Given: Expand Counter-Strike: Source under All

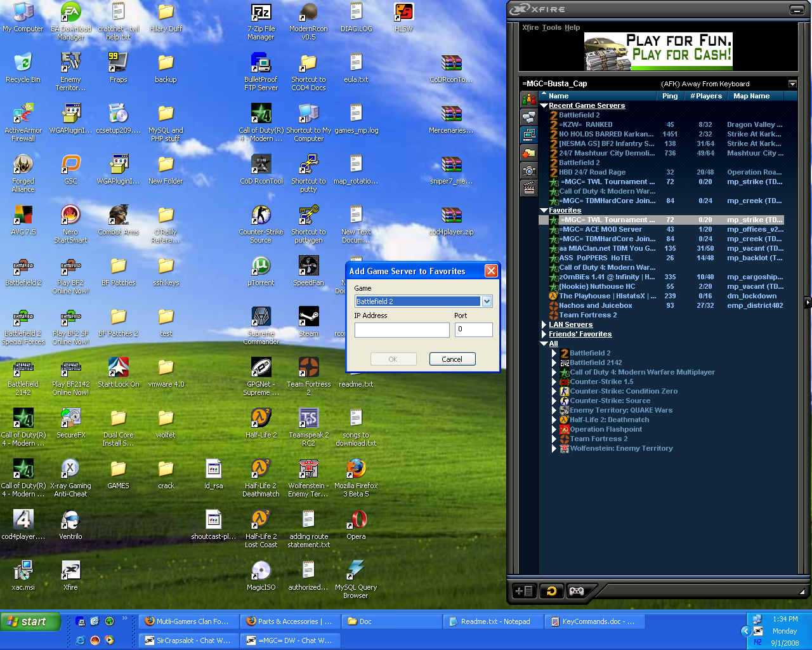Looking at the screenshot, I should (x=554, y=401).
